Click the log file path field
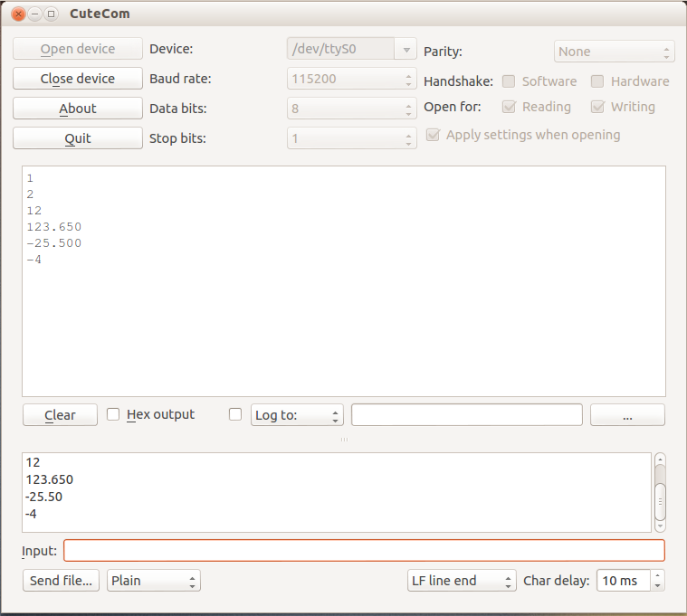Image resolution: width=687 pixels, height=616 pixels. tap(467, 414)
